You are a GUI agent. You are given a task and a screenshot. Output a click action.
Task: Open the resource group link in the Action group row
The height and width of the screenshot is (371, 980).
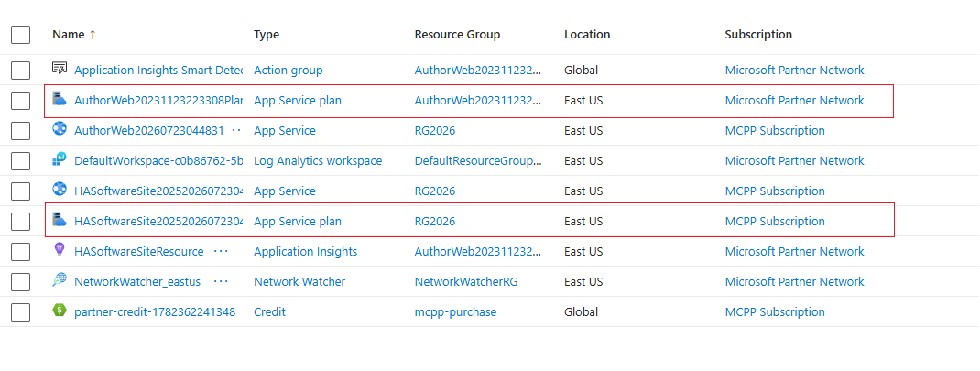pos(478,70)
